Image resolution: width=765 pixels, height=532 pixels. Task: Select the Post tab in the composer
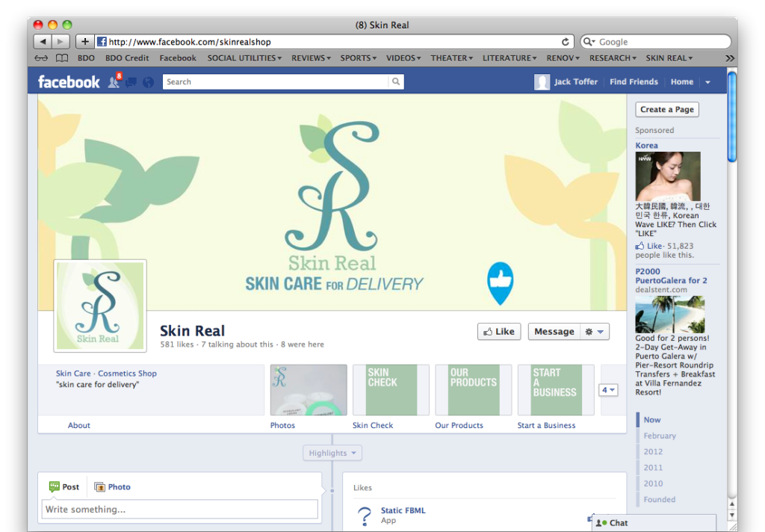(64, 486)
